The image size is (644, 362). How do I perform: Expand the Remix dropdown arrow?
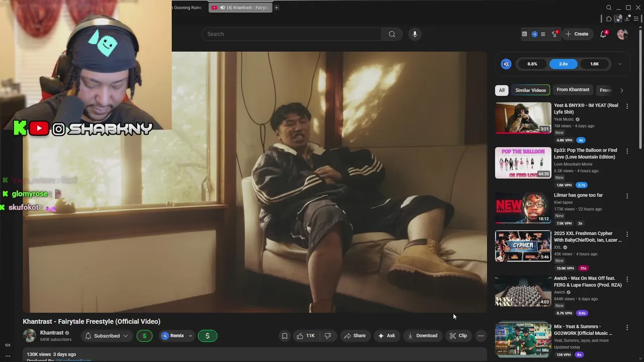[190, 336]
